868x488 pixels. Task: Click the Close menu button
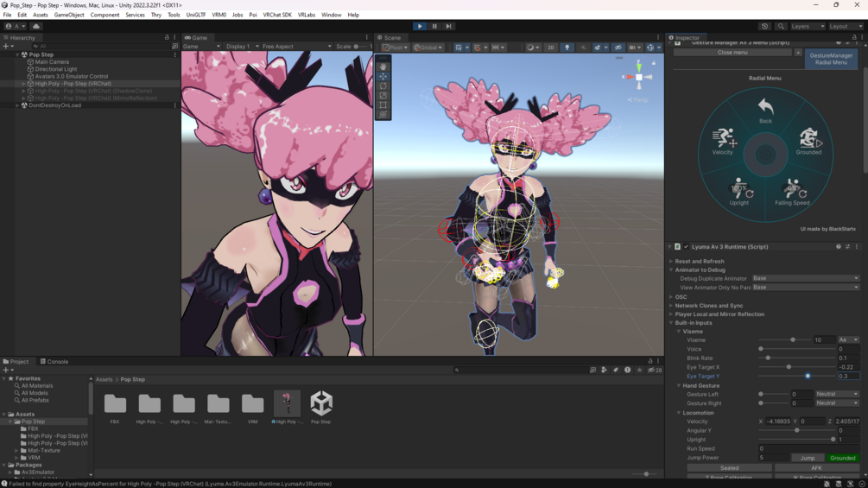click(732, 53)
